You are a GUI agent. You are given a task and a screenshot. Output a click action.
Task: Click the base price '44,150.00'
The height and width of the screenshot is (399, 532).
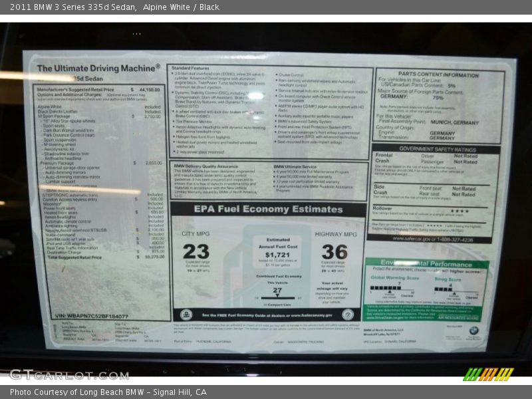pos(150,90)
